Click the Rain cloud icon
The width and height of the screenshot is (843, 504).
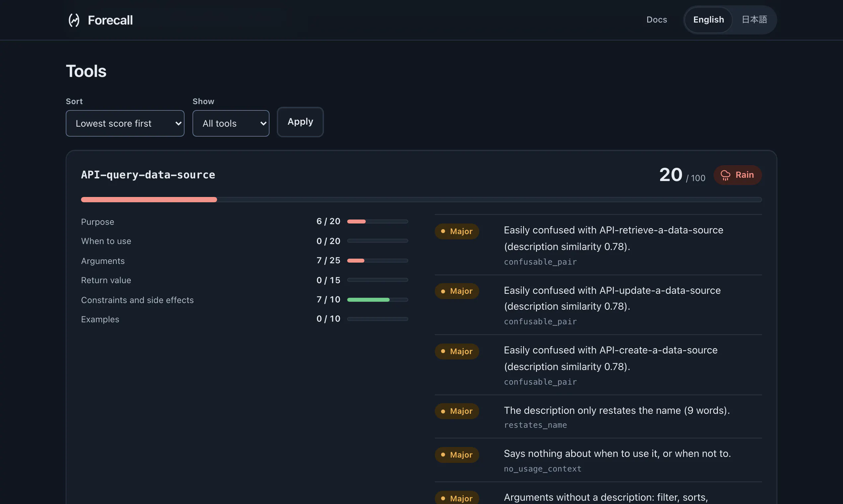click(726, 175)
